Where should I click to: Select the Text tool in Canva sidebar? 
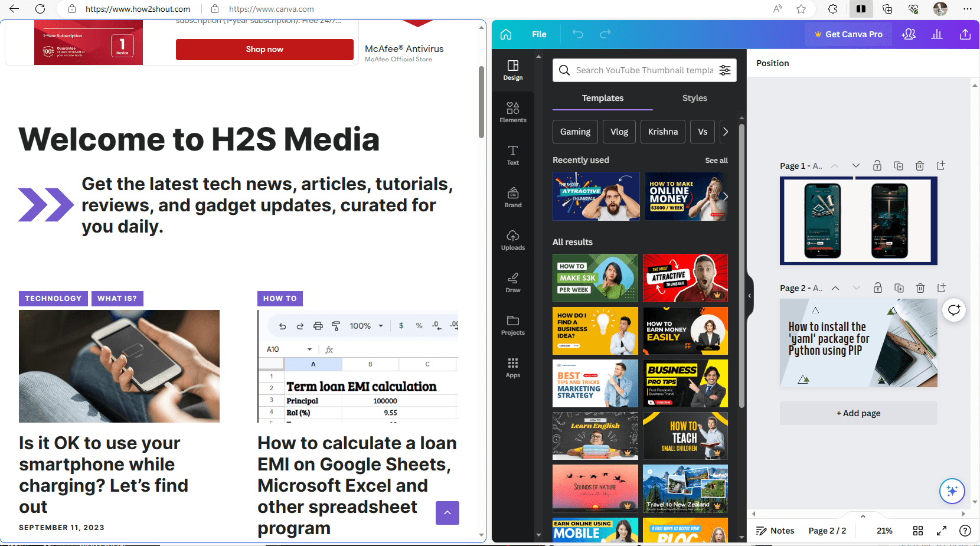[512, 155]
